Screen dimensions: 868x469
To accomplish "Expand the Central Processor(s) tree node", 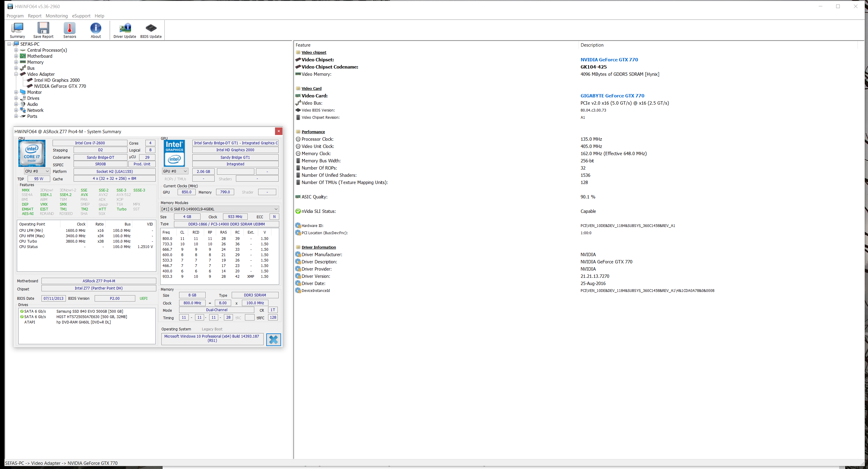I will 16,50.
